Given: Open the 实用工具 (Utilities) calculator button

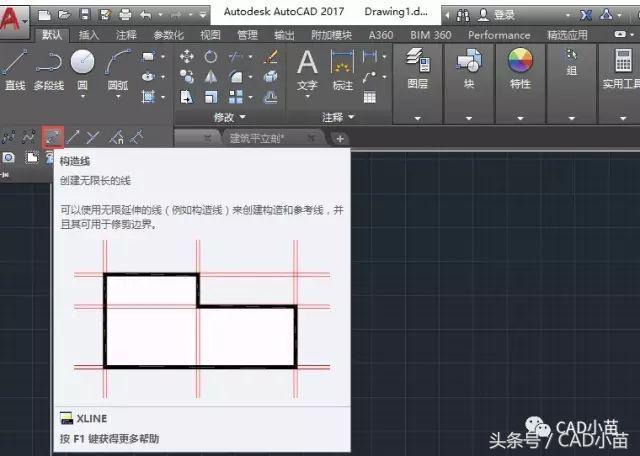Looking at the screenshot, I should 620,69.
